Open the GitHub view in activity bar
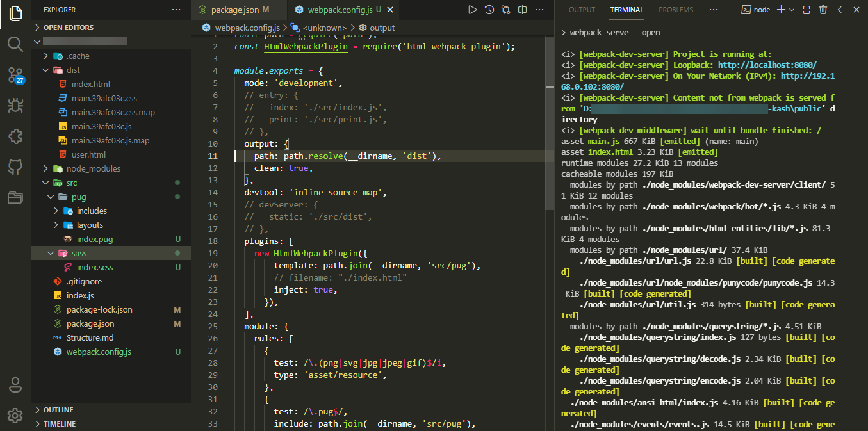 click(x=15, y=167)
